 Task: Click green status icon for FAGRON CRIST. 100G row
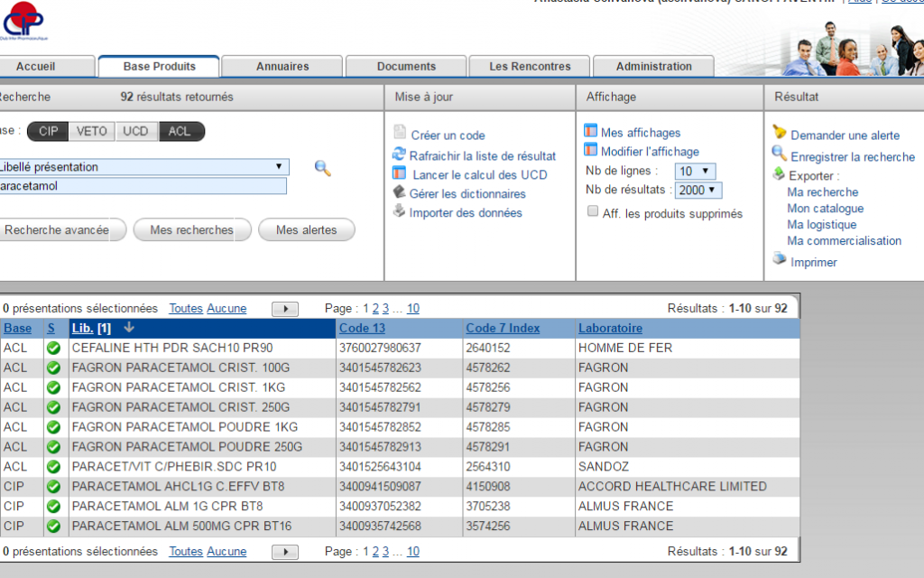53,368
